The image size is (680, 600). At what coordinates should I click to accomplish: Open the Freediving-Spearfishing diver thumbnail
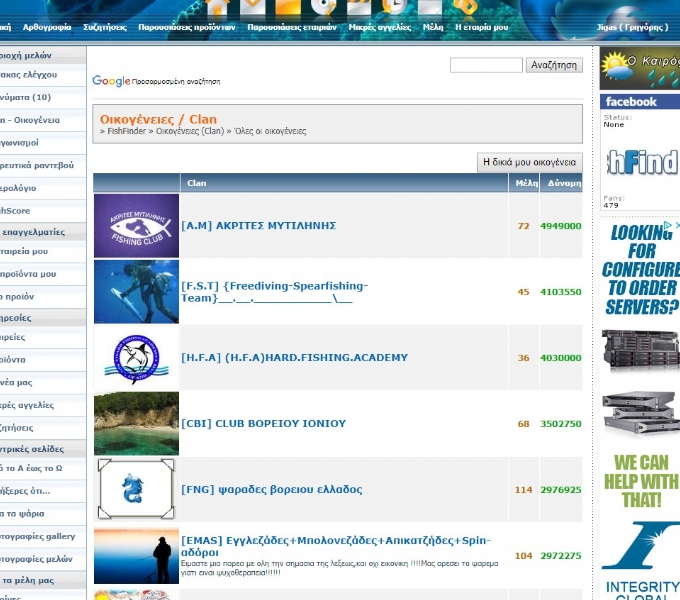coord(136,292)
